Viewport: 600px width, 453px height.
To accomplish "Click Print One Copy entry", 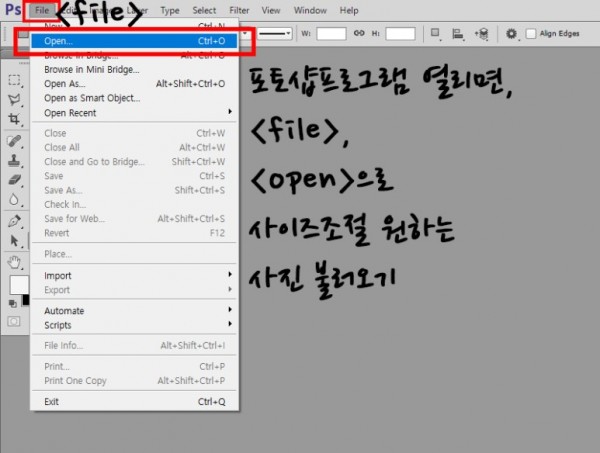I will point(134,381).
